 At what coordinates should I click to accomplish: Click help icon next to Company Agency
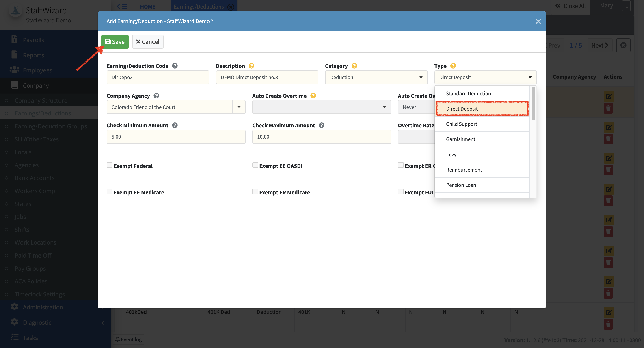(x=156, y=96)
